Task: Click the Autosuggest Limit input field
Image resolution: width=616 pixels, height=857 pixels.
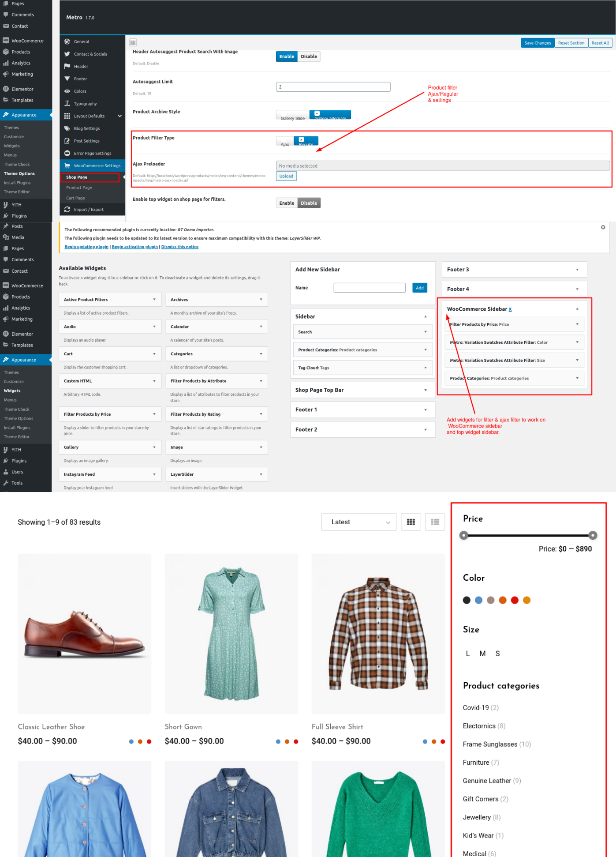Action: pyautogui.click(x=333, y=87)
